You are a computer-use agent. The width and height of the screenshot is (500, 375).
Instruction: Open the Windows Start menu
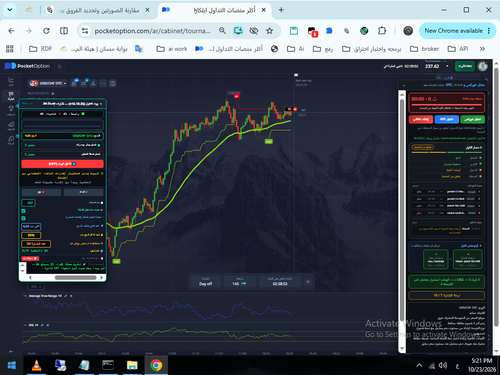(12, 366)
